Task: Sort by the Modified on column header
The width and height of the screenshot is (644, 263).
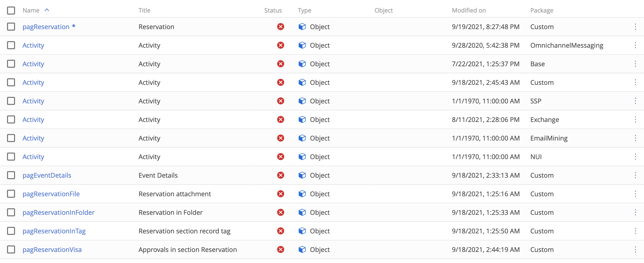Action: click(469, 11)
